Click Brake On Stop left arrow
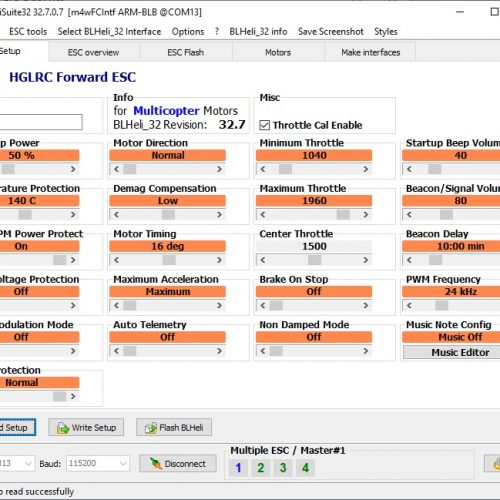 click(x=263, y=305)
